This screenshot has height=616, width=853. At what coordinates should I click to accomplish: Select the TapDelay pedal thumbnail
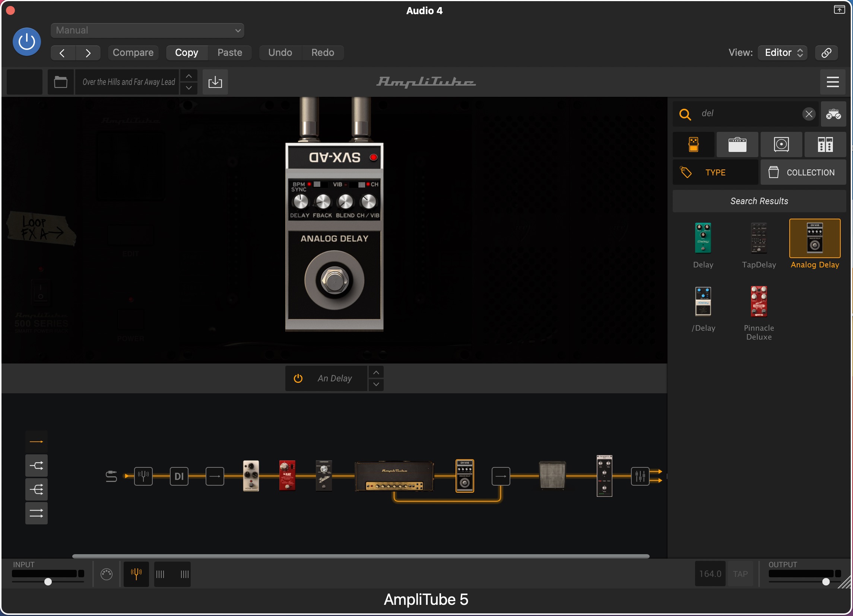(759, 238)
